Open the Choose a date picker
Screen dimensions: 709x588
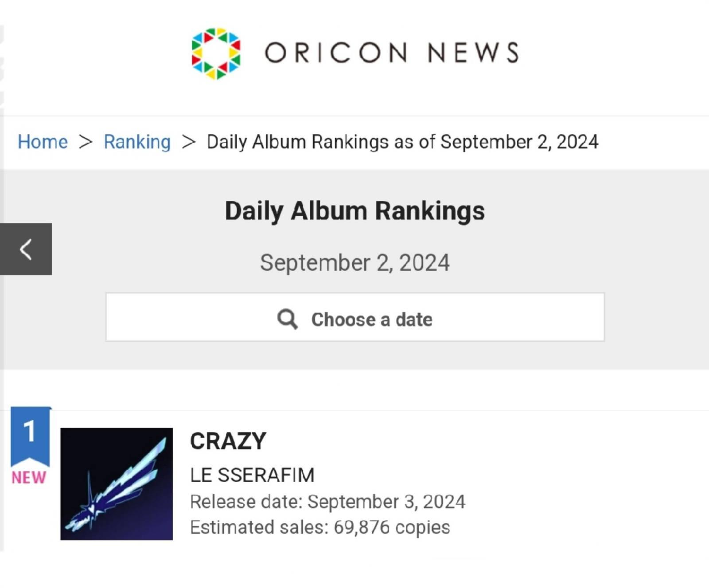point(355,317)
